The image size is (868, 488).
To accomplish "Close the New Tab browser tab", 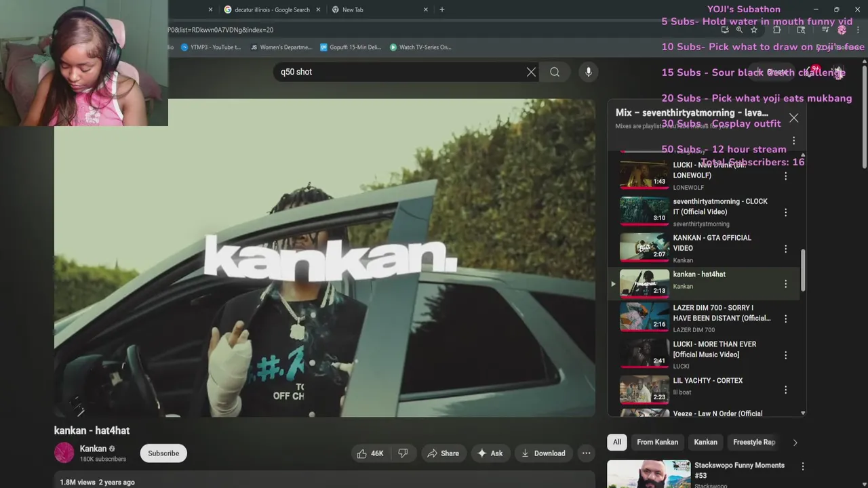I will click(426, 9).
